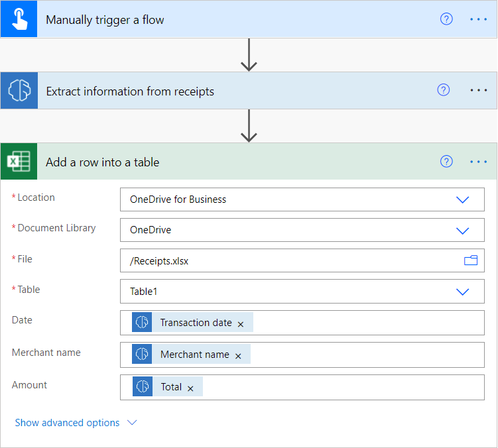This screenshot has width=498, height=448.
Task: Expand the Document Library dropdown
Action: click(x=462, y=231)
